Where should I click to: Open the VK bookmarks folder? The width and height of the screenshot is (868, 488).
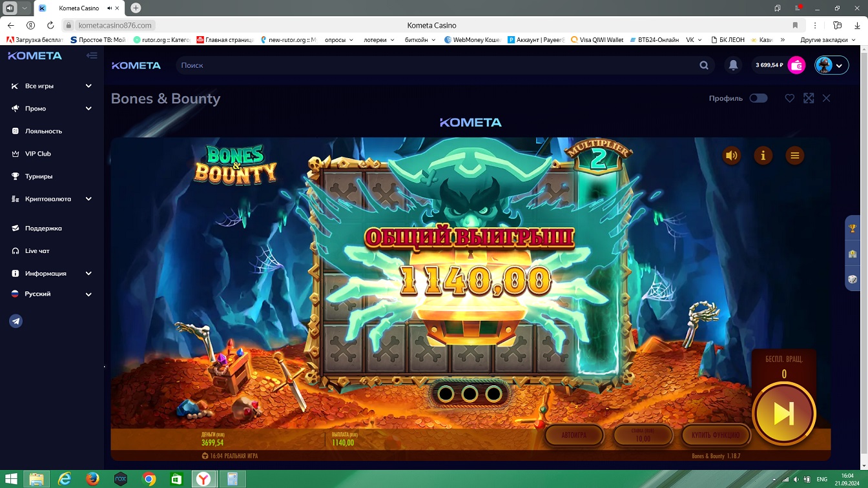click(694, 39)
